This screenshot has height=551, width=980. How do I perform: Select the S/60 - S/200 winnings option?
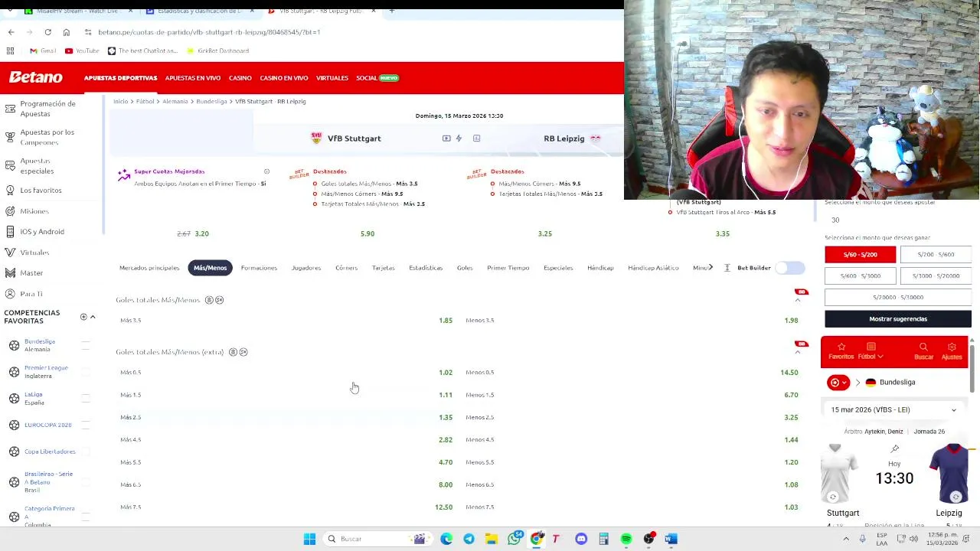coord(860,254)
